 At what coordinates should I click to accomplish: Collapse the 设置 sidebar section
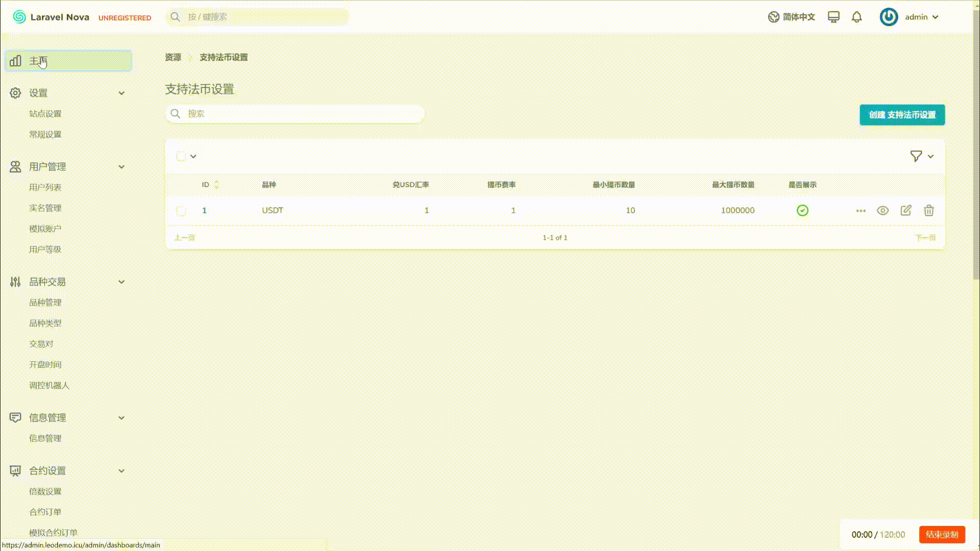click(x=121, y=93)
